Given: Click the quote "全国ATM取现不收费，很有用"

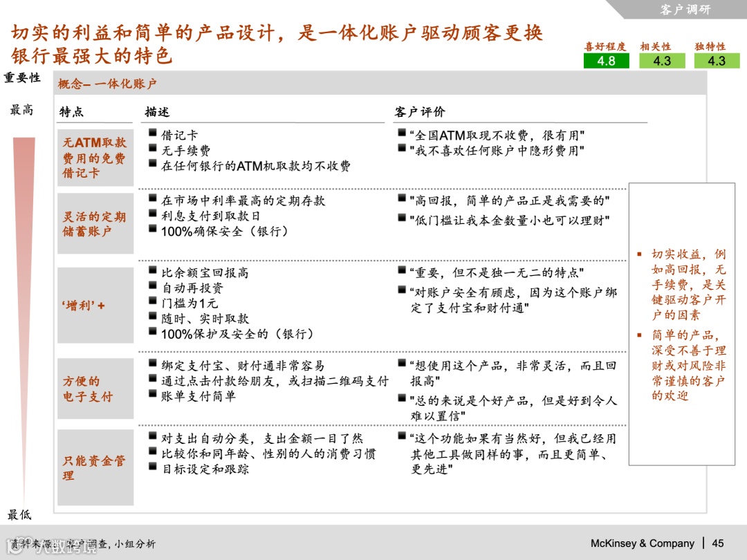Looking at the screenshot, I should [x=497, y=136].
